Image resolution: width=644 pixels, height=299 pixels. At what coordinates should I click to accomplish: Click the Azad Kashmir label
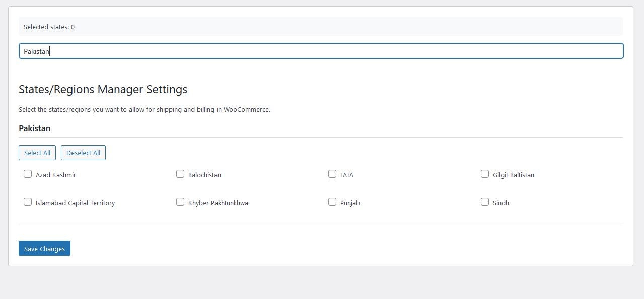pyautogui.click(x=56, y=175)
